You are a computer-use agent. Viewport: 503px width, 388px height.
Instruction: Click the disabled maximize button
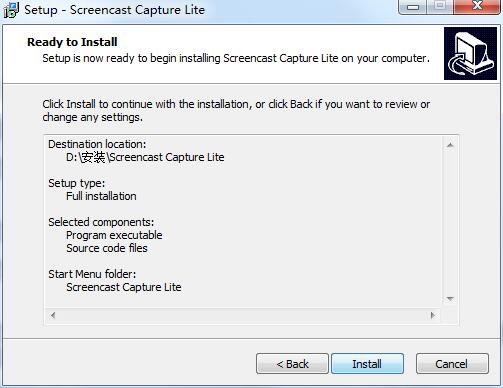pyautogui.click(x=440, y=7)
